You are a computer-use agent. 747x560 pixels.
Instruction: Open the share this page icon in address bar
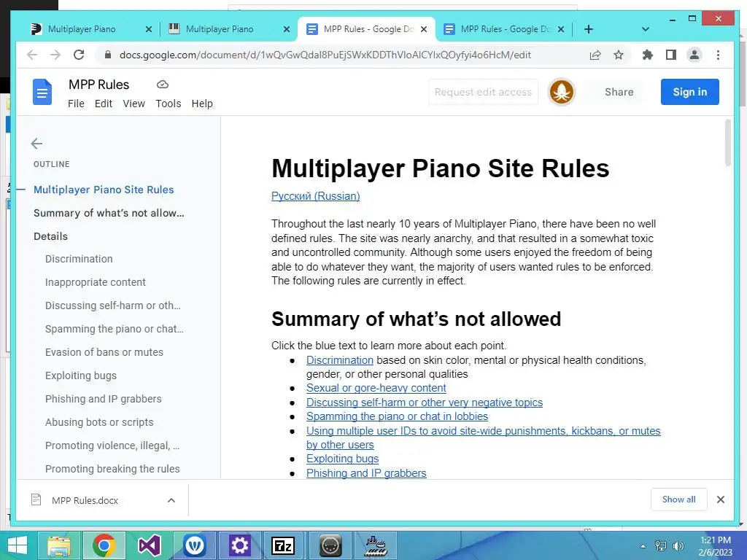point(595,55)
